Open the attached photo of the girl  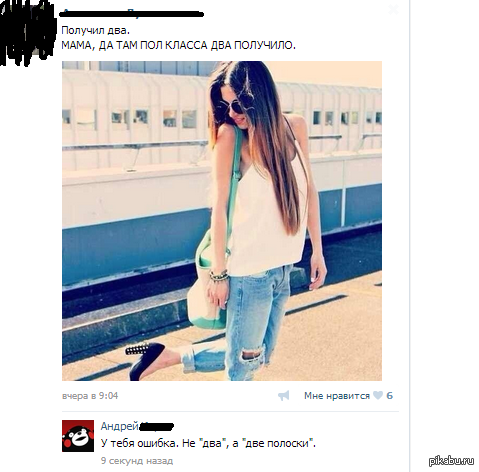pos(222,221)
